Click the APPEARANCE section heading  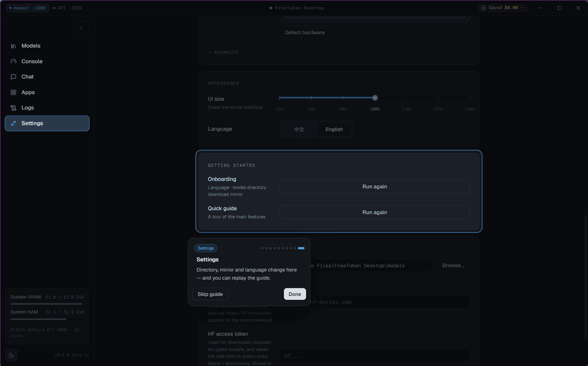(x=224, y=83)
